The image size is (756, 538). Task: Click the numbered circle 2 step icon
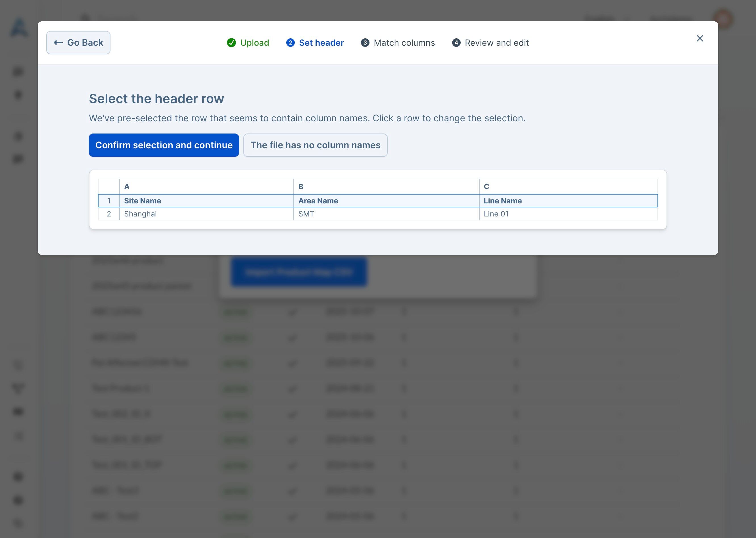click(290, 43)
